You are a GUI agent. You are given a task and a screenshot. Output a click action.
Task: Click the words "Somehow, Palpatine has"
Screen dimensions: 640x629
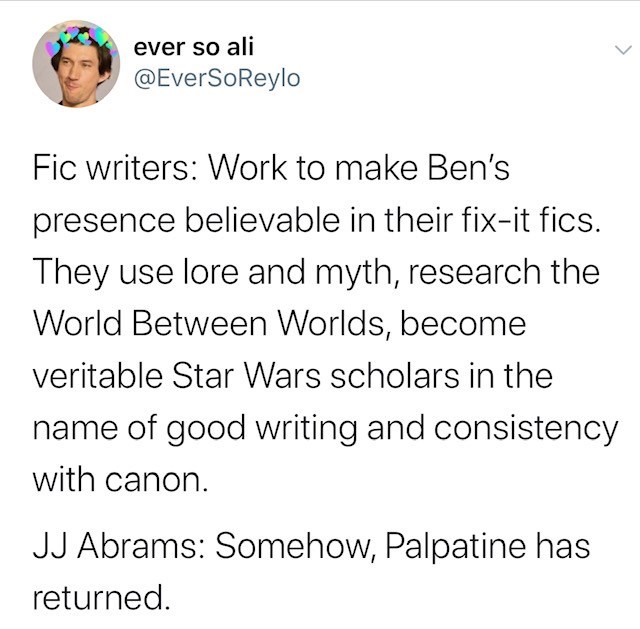click(402, 547)
